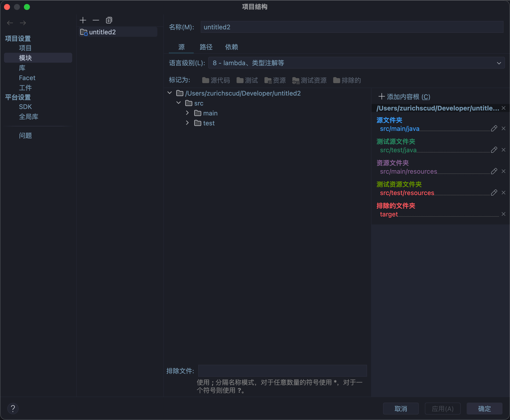Open the language level dropdown
Image resolution: width=510 pixels, height=420 pixels.
(356, 63)
